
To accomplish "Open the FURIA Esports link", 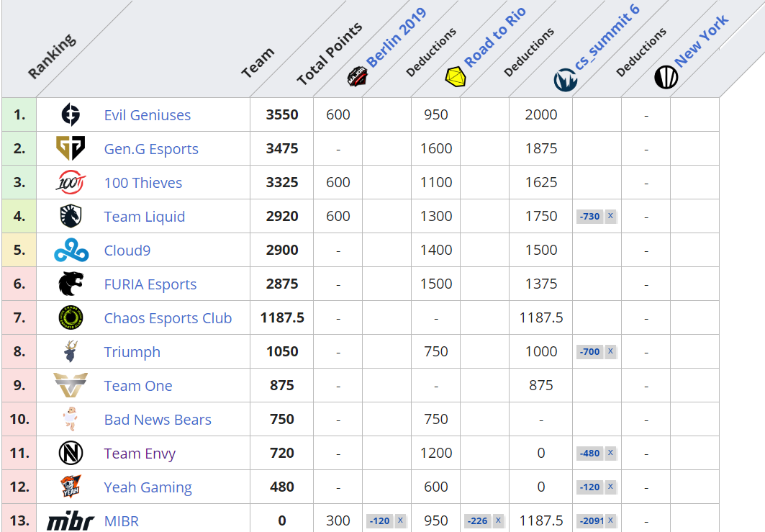I will point(150,284).
